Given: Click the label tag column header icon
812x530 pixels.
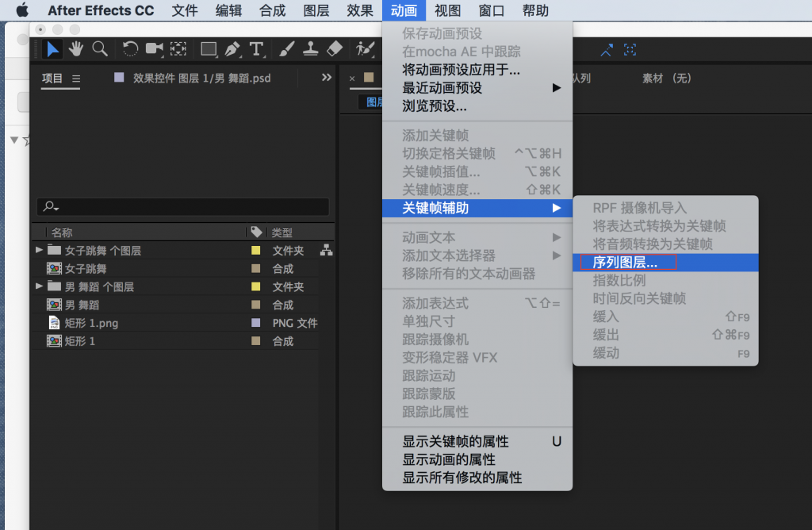Looking at the screenshot, I should (256, 232).
